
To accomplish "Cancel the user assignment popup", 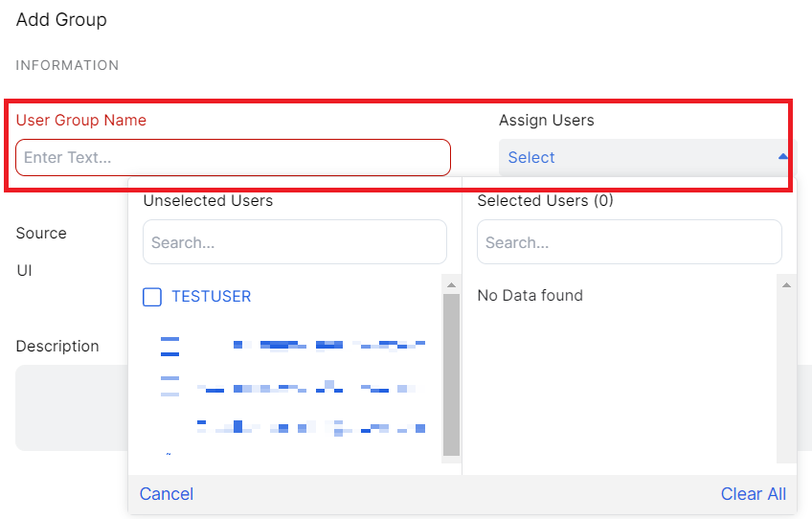I will (x=167, y=494).
